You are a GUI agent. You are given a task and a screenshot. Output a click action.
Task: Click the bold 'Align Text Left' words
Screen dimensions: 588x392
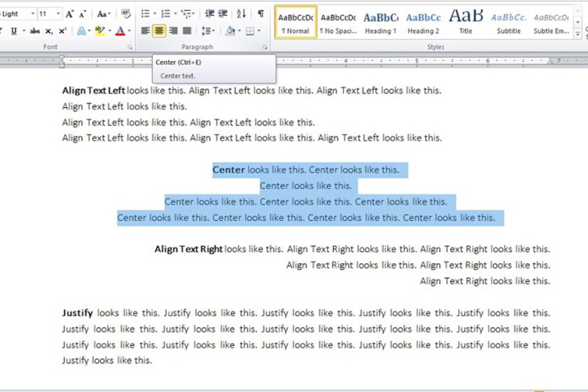[93, 90]
